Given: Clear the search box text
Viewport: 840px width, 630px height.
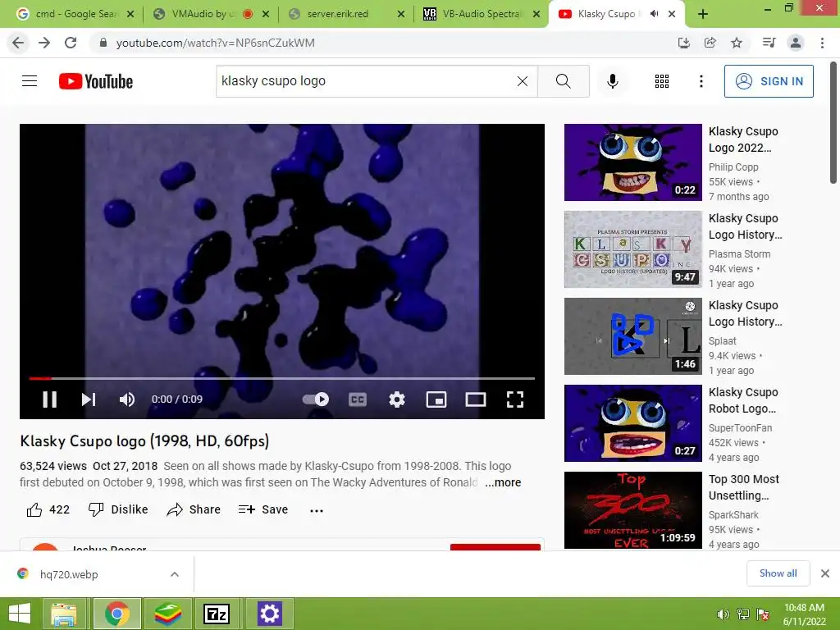Looking at the screenshot, I should click(x=523, y=81).
